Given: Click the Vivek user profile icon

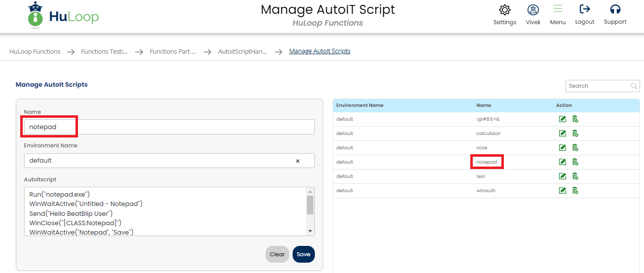Looking at the screenshot, I should (533, 10).
